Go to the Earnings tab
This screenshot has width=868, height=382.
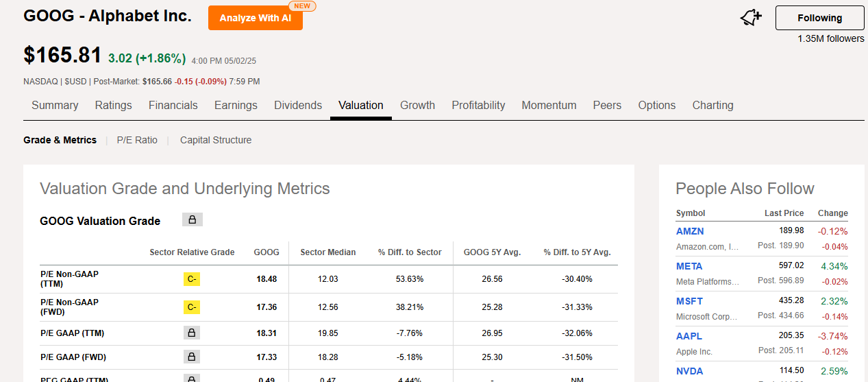click(x=236, y=105)
